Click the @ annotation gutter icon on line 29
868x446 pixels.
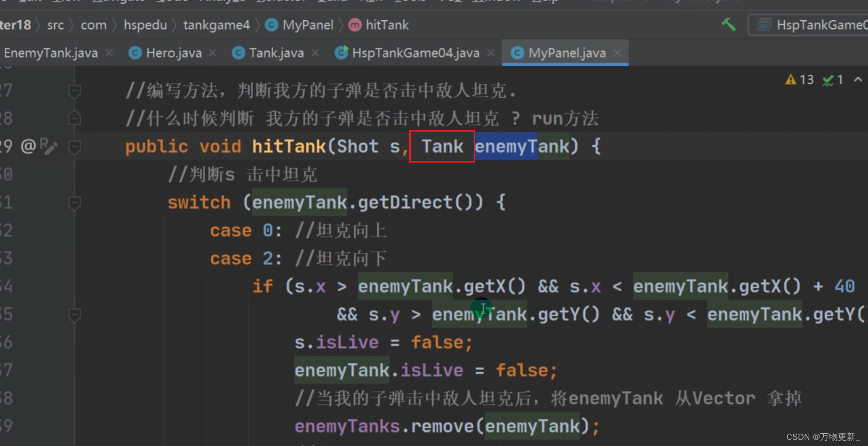click(x=28, y=146)
